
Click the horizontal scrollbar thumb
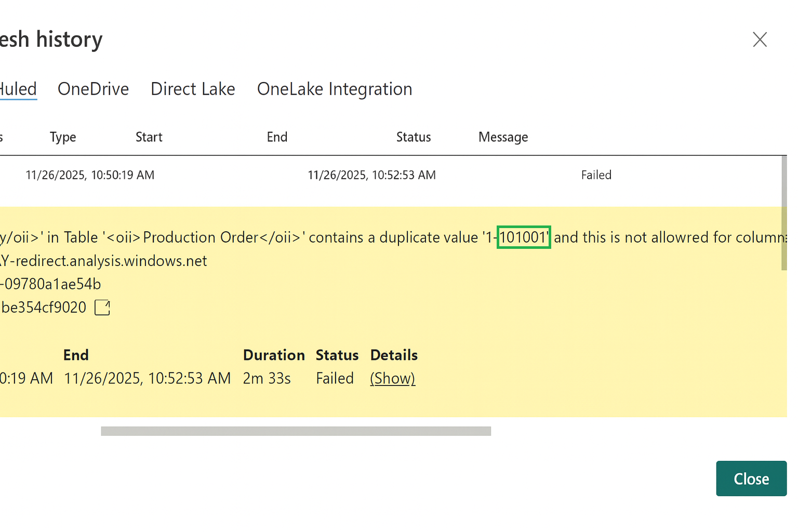point(296,431)
